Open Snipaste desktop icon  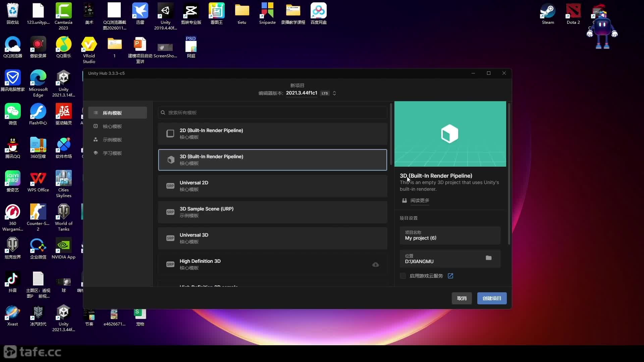[x=267, y=14]
